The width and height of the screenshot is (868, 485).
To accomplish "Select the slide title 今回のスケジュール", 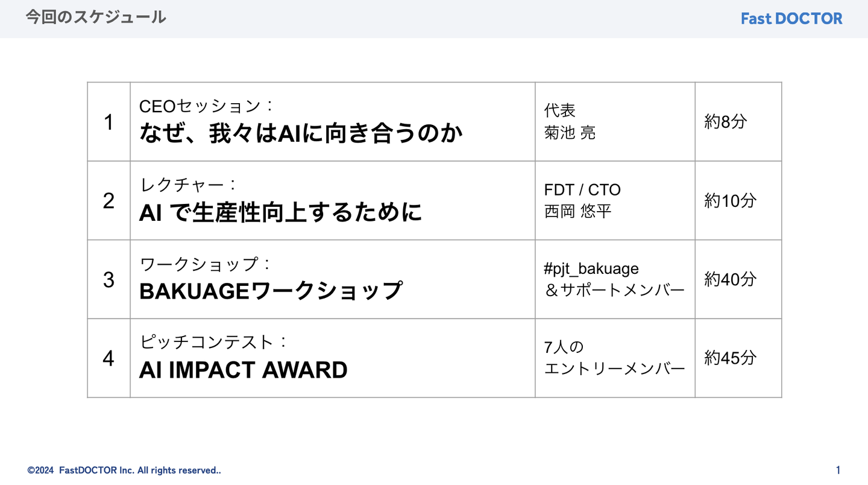I will coord(96,17).
